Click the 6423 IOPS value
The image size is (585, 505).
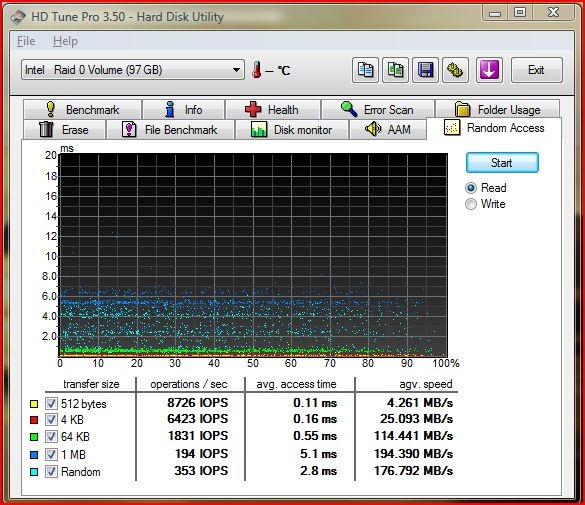(197, 419)
